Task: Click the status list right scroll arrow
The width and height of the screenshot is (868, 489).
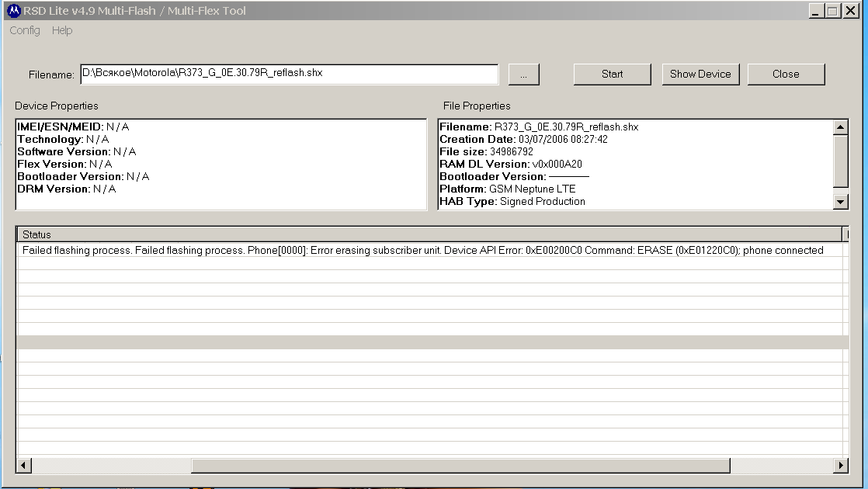Action: click(840, 465)
